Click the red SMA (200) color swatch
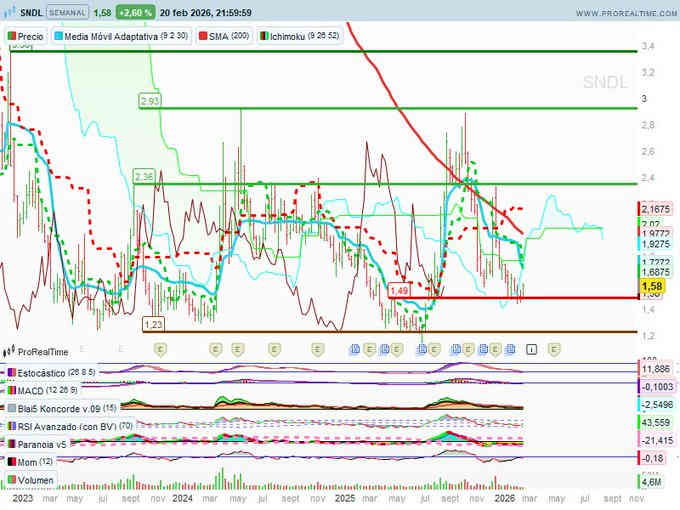Image resolution: width=680 pixels, height=510 pixels. pos(201,35)
